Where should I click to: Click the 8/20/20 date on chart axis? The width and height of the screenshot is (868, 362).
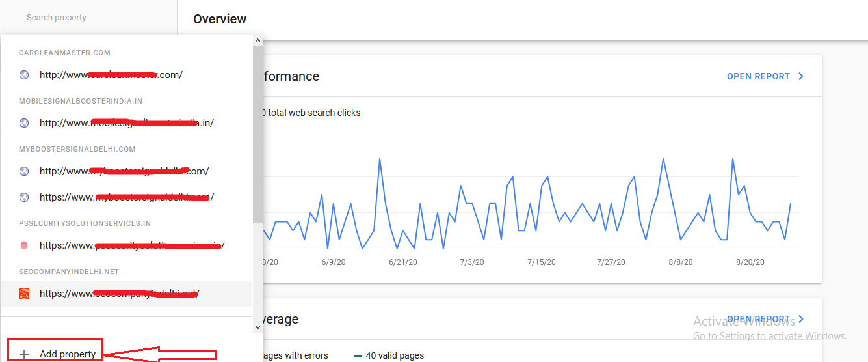(750, 262)
